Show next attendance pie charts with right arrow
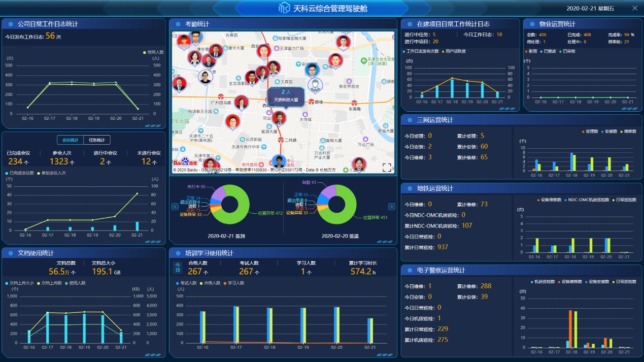 tap(391, 207)
